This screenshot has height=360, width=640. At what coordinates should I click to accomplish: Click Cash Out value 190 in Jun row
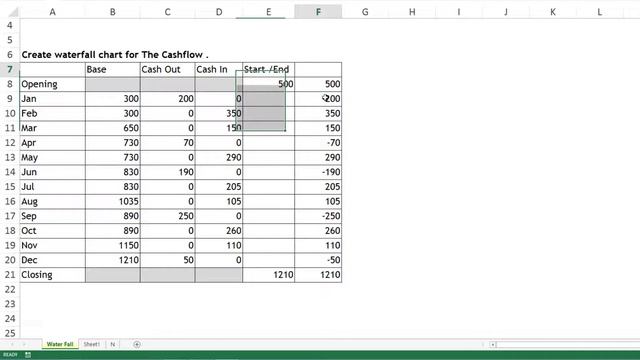(167, 172)
